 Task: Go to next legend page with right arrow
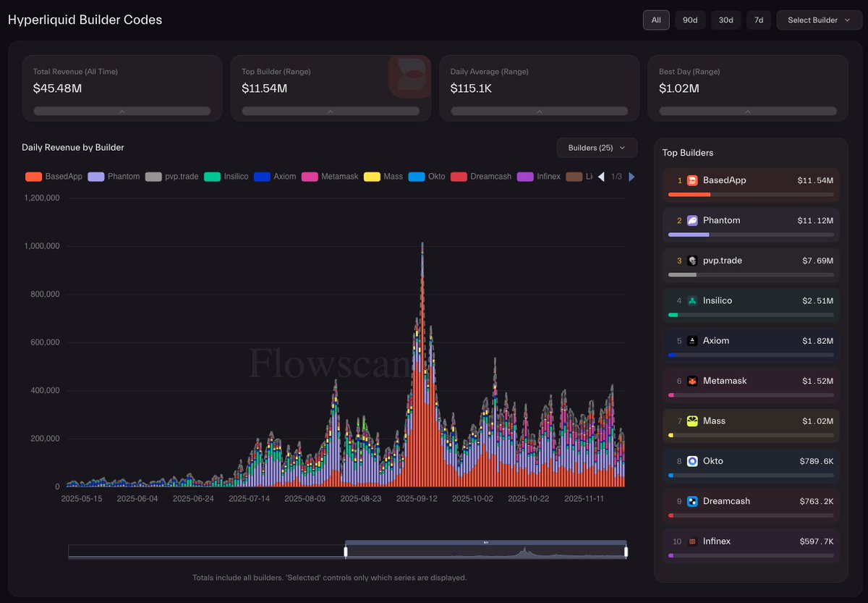point(631,176)
